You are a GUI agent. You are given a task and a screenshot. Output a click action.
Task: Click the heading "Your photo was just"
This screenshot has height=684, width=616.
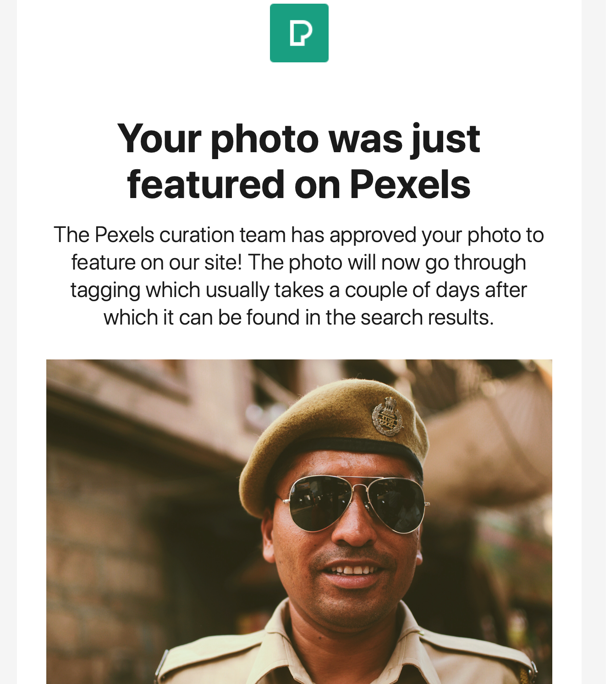(x=298, y=138)
